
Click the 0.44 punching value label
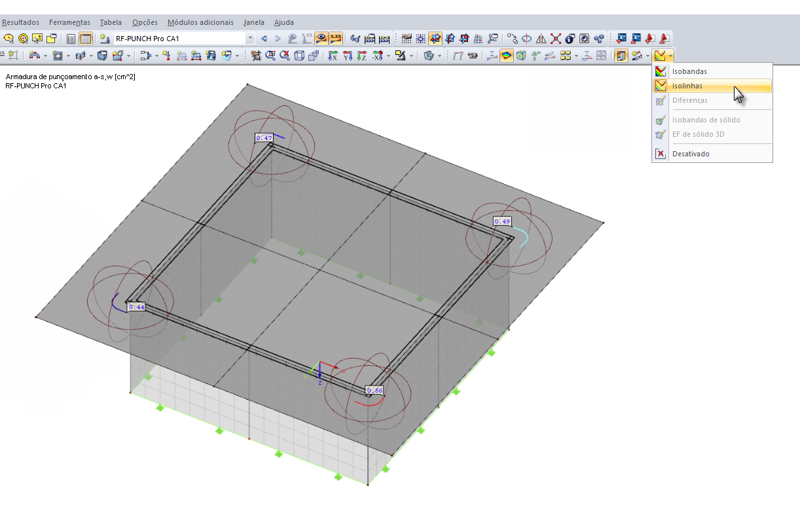tap(136, 306)
